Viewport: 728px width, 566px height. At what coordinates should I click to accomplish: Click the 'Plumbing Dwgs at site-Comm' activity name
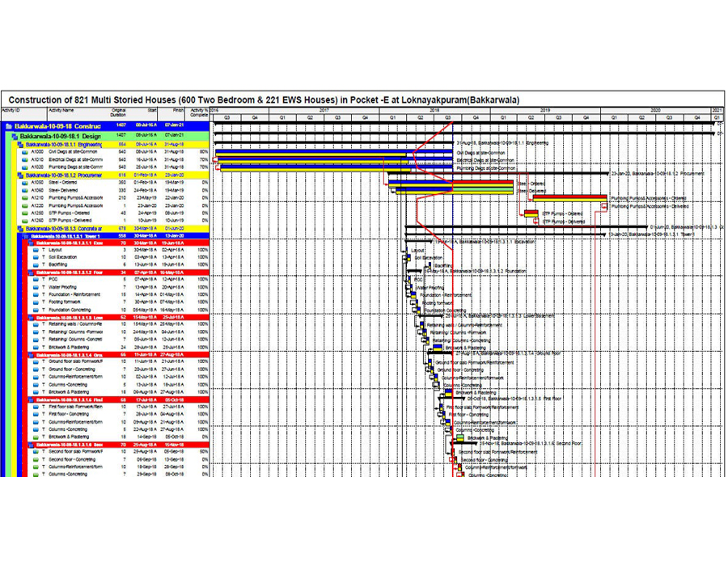coord(75,167)
